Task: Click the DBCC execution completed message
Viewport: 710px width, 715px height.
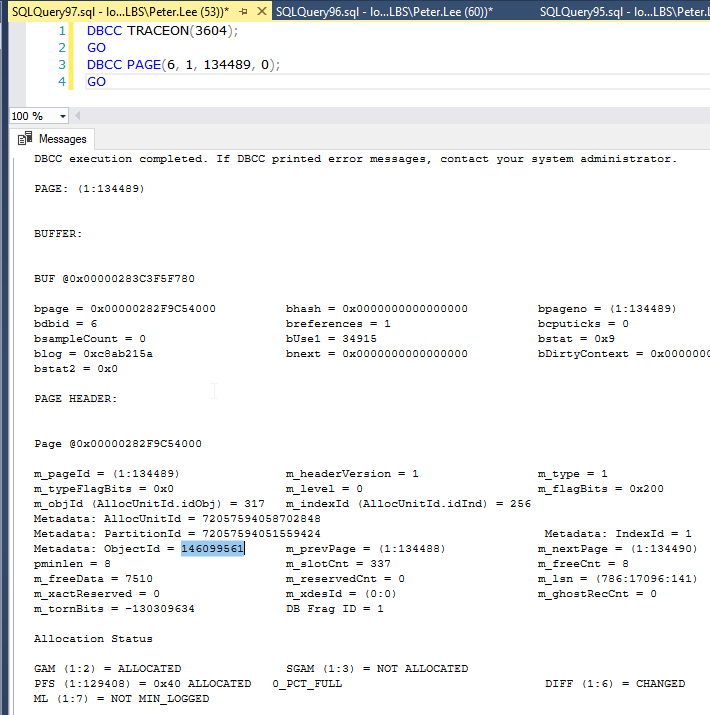Action: [355, 158]
